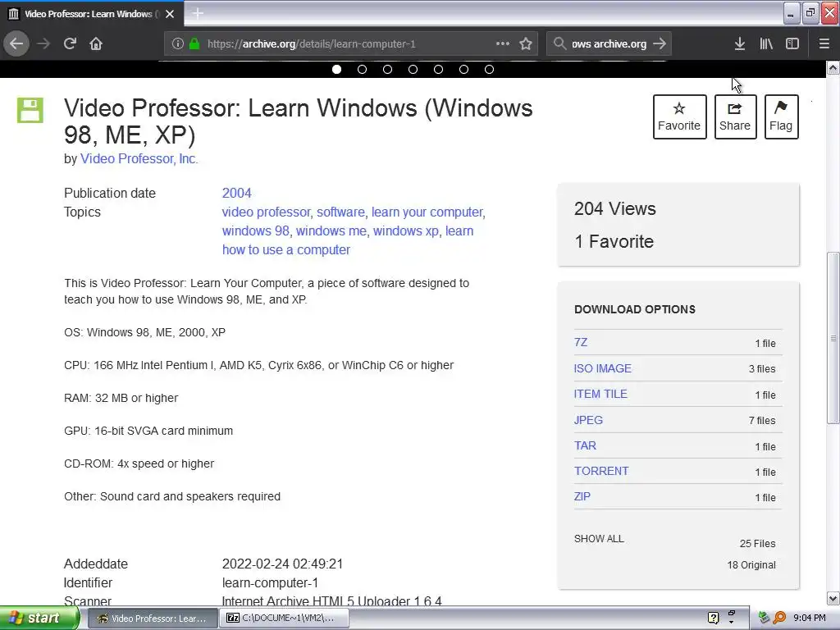The width and height of the screenshot is (840, 630).
Task: Select the second carousel dot
Action: pos(362,69)
